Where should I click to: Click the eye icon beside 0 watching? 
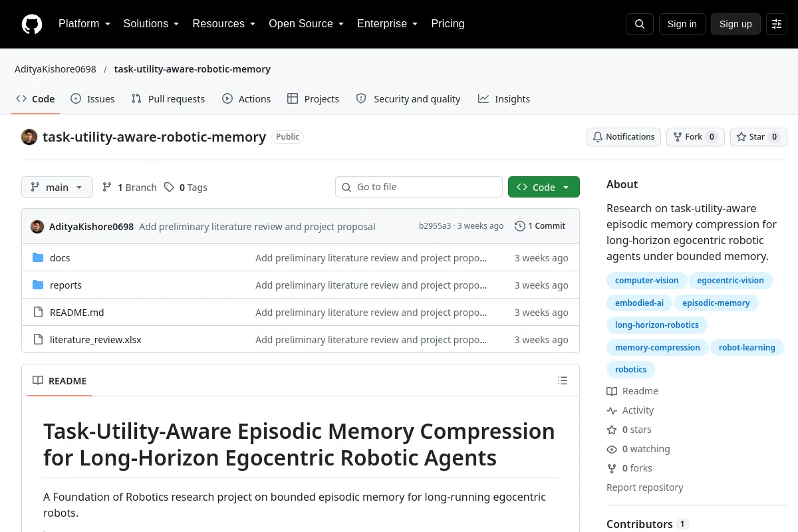click(x=612, y=450)
